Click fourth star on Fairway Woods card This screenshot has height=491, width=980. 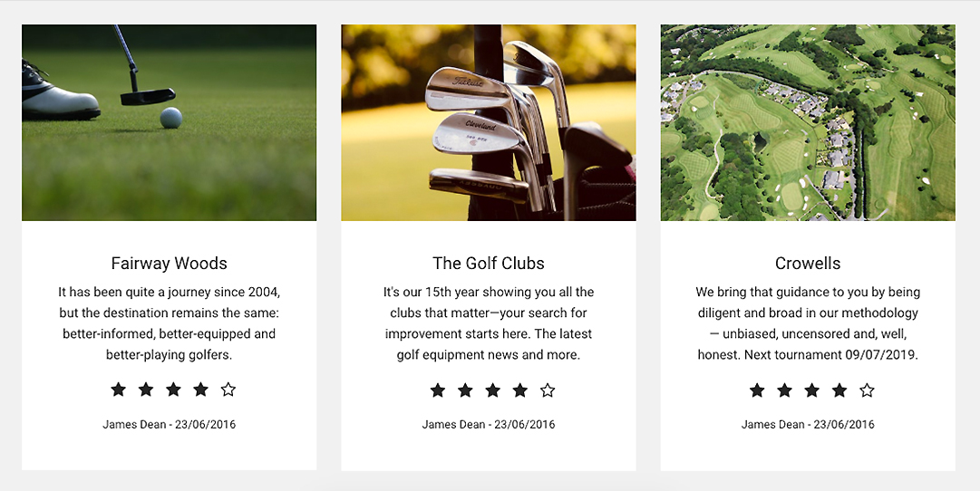(200, 390)
